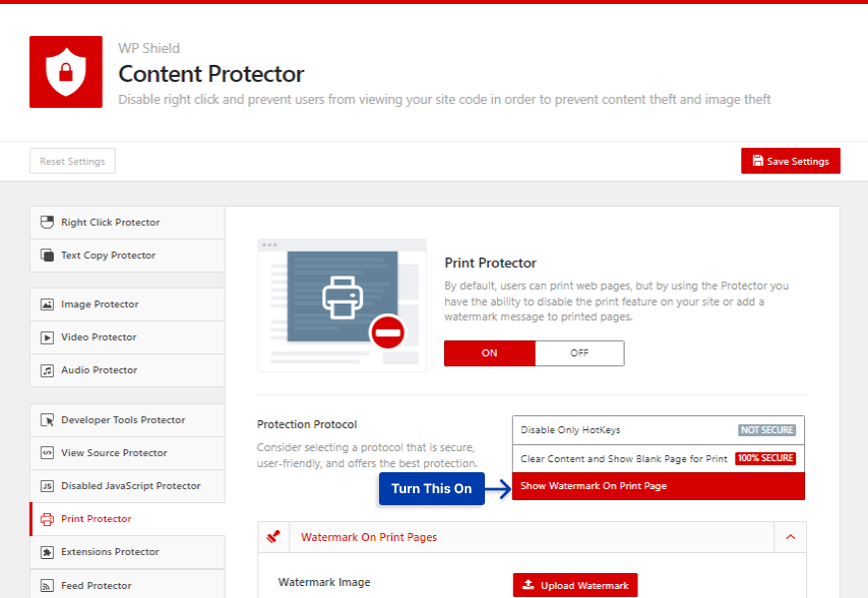
Task: Turn Print Protector ON
Action: (489, 353)
